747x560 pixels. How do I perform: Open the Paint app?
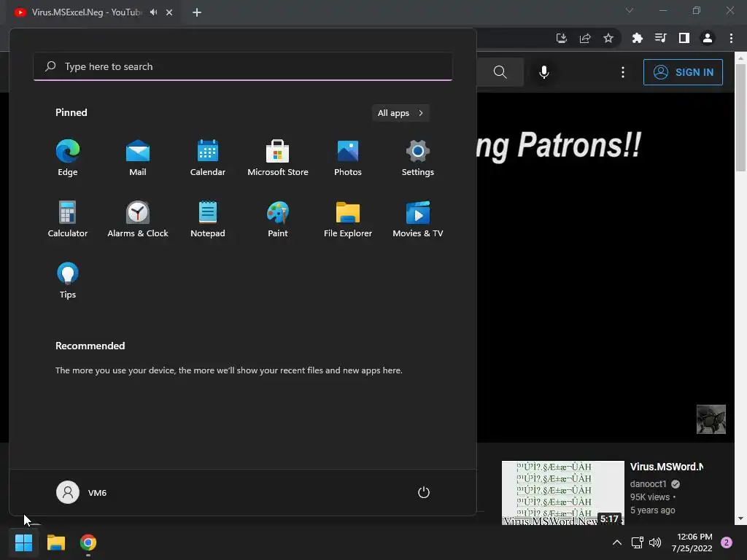278,219
